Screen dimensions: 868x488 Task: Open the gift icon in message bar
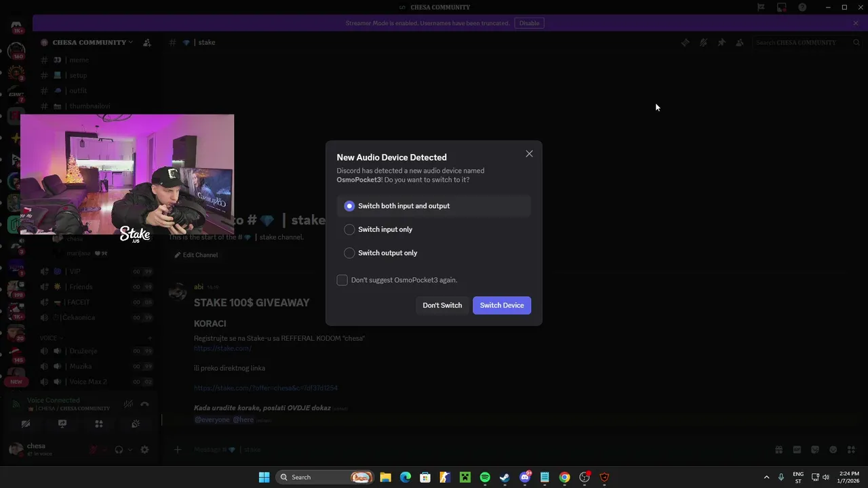coord(778,449)
